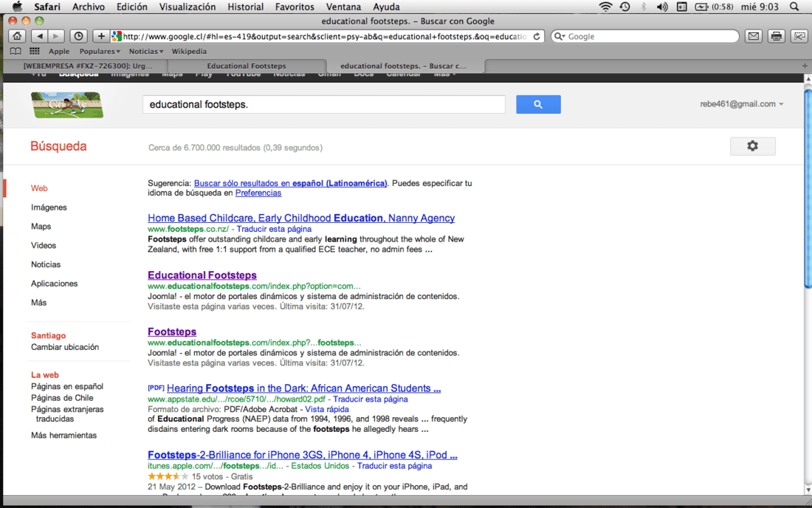Open the rebe461@gmail.com account dropdown
The width and height of the screenshot is (812, 508).
(742, 104)
